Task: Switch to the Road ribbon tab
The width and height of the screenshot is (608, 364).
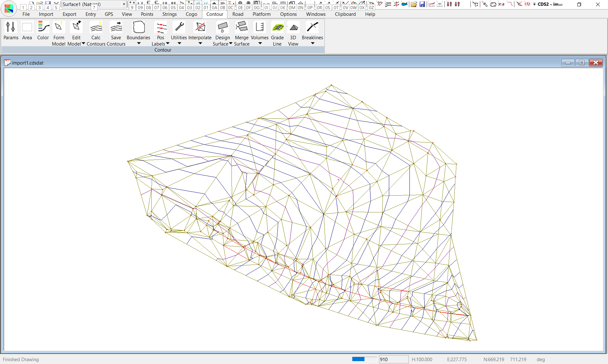Action: [238, 14]
